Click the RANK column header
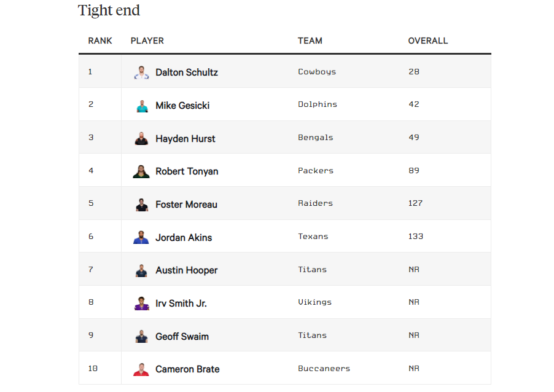Screen dimensions: 554x392 100,41
